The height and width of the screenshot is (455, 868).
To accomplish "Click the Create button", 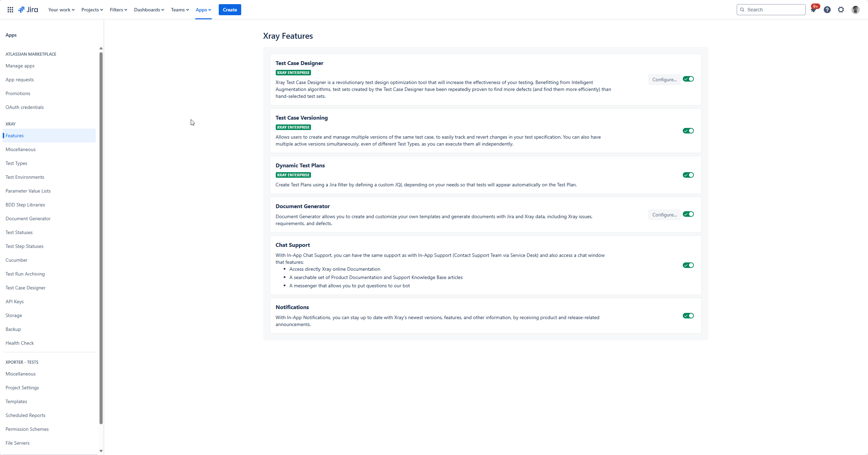I will click(x=230, y=10).
